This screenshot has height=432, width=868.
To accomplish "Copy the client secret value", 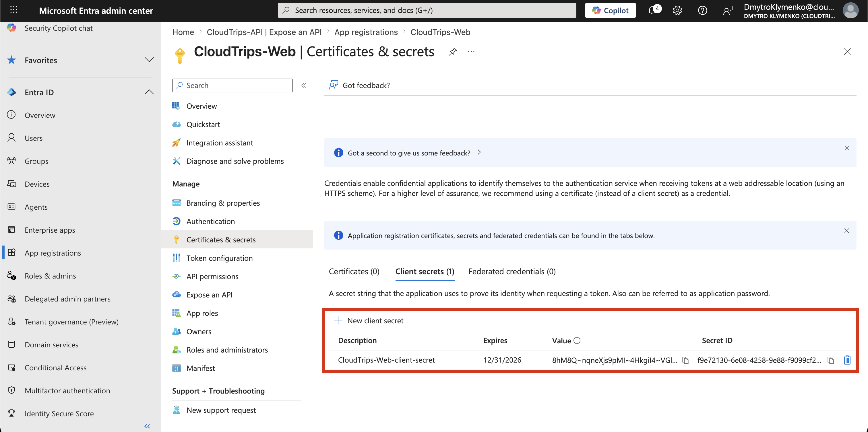I will [x=685, y=360].
